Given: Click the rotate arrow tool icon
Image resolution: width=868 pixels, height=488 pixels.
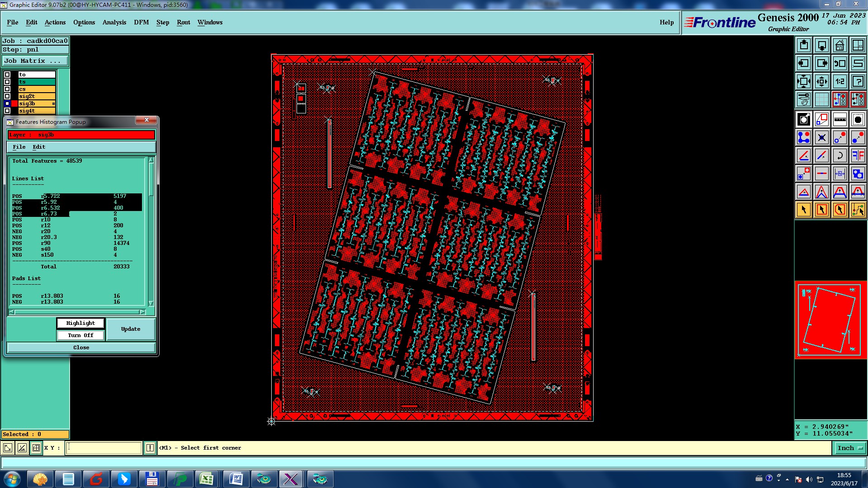Looking at the screenshot, I should tap(840, 155).
